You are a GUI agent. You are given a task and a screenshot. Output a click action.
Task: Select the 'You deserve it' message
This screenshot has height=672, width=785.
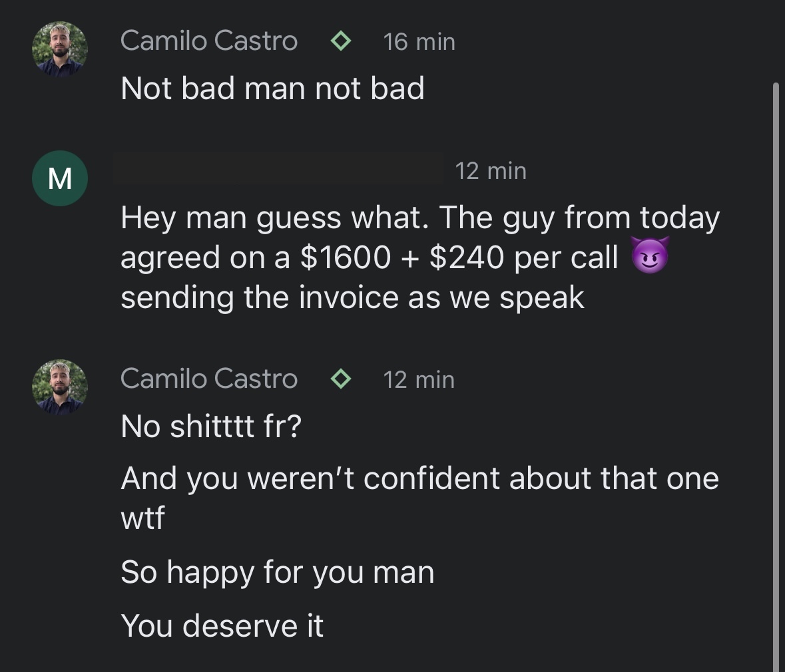222,625
